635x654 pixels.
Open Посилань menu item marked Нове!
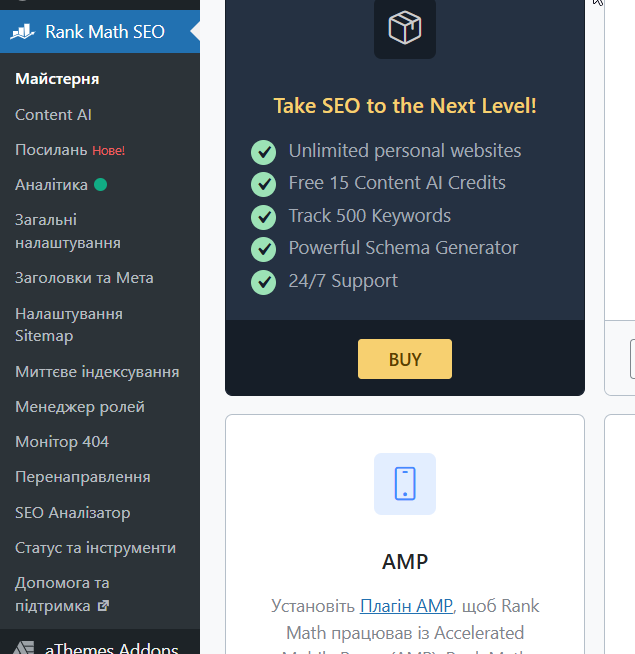(52, 150)
